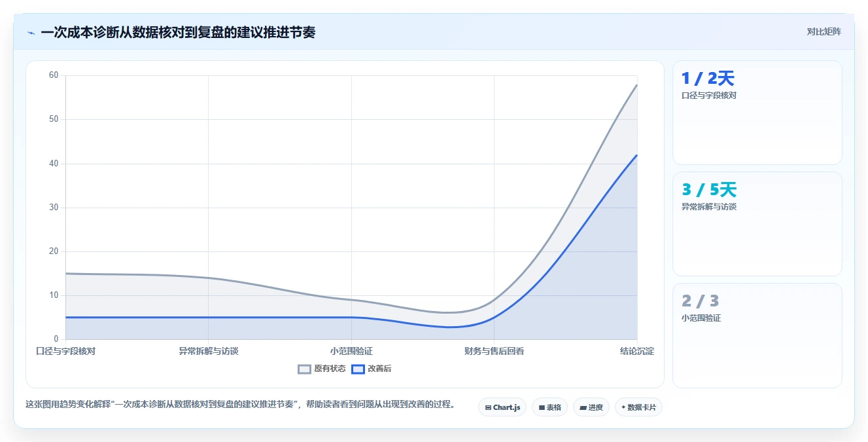Image resolution: width=868 pixels, height=442 pixels.
Task: Click y-axis value 20
Action: 54,251
